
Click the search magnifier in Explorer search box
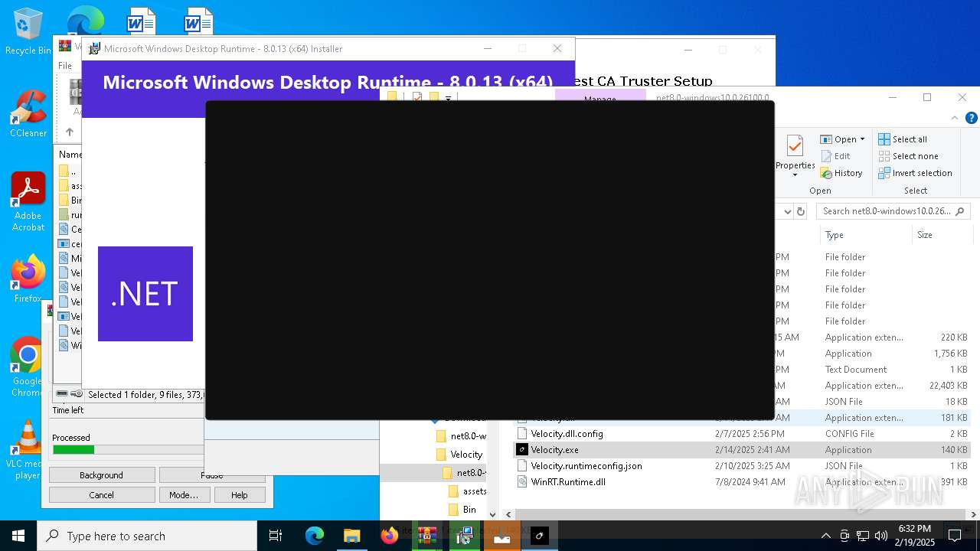(960, 211)
